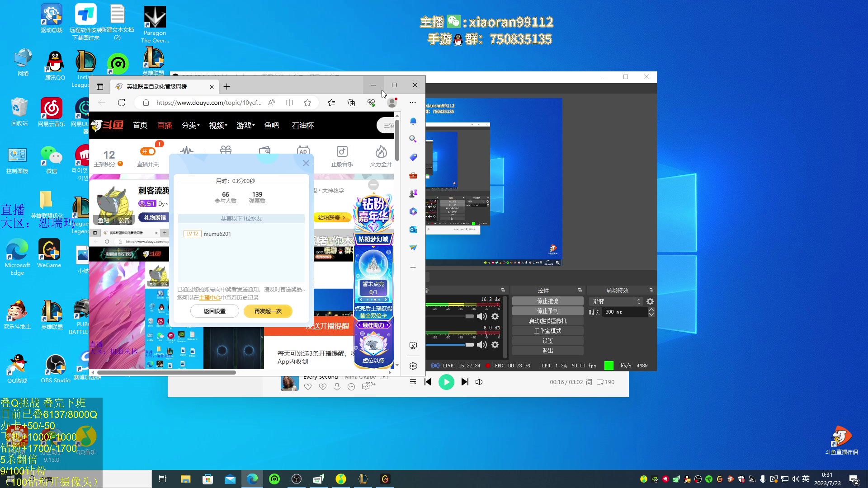The height and width of the screenshot is (488, 868).
Task: Click 工作室模式 in OBS
Action: [548, 331]
